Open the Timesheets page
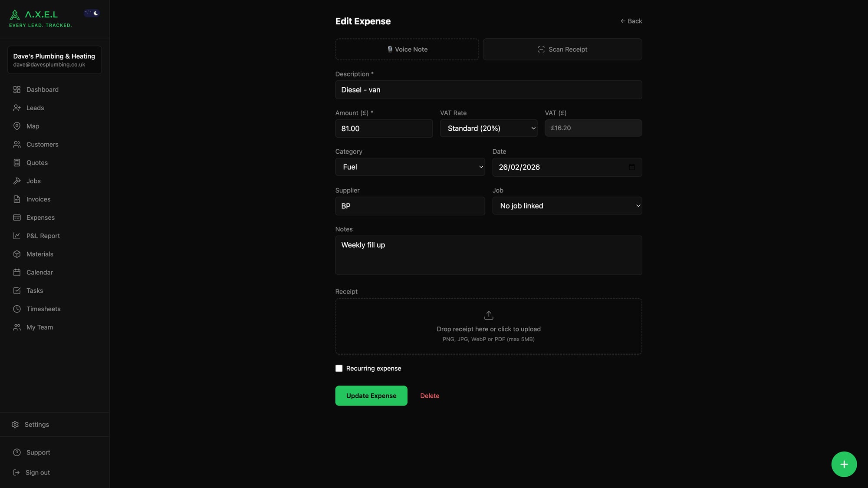Screen dimensions: 868x488 [43, 309]
